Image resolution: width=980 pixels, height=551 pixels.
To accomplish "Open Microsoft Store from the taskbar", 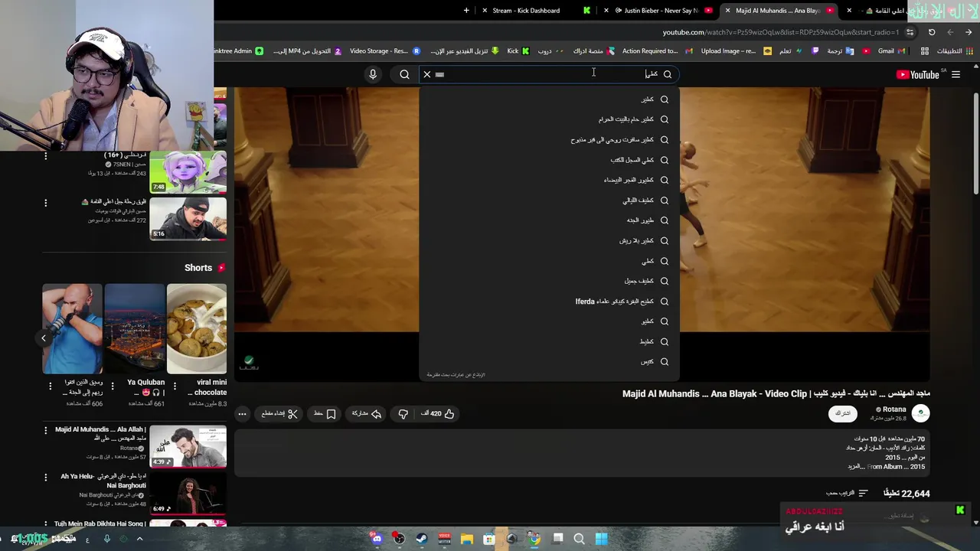I will point(489,539).
